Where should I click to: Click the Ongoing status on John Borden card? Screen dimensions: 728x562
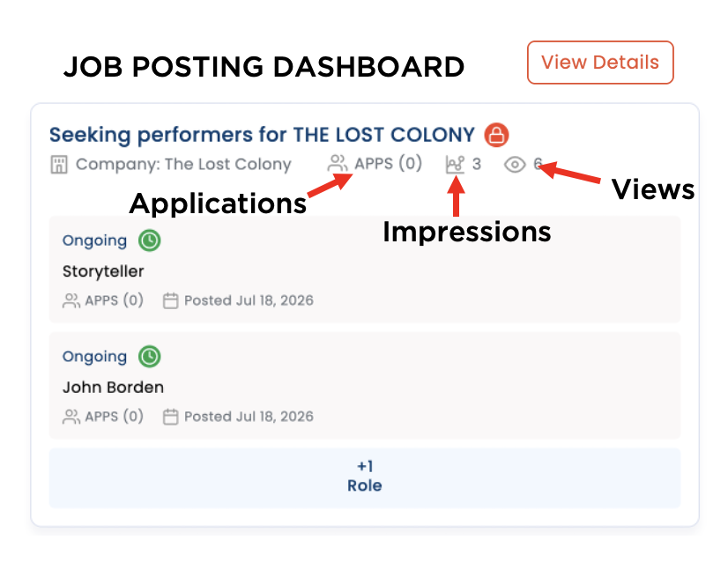(94, 357)
